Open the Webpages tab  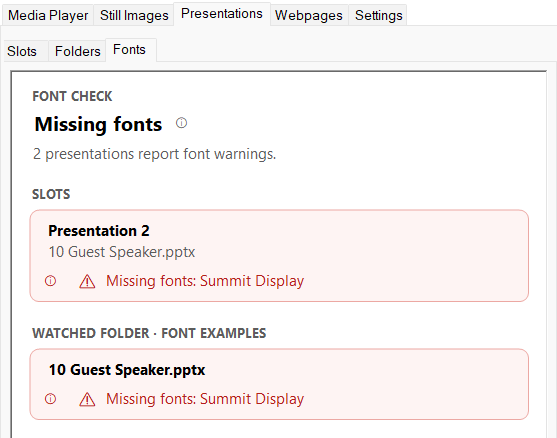309,15
